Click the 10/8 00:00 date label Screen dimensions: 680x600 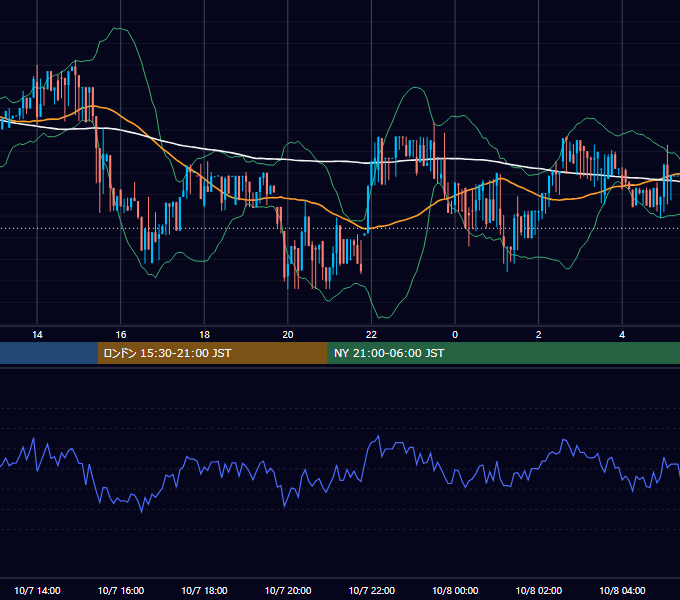pos(455,590)
